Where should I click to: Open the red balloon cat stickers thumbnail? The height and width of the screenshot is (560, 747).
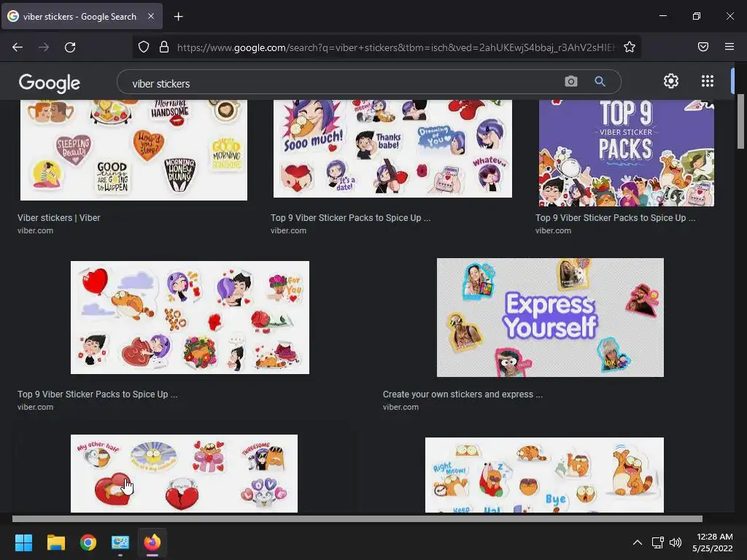coord(190,317)
